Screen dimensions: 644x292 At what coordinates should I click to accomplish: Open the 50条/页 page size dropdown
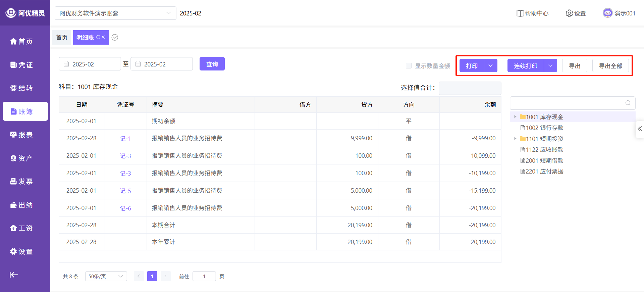tap(106, 276)
